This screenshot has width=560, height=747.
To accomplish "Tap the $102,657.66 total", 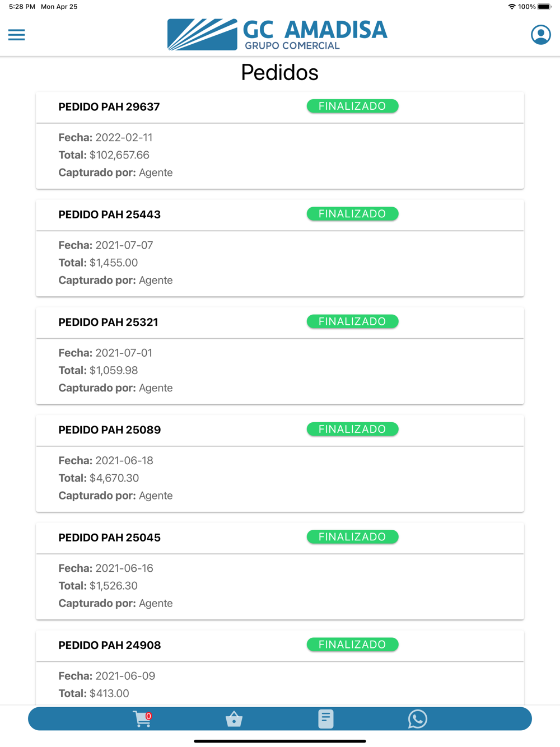I will point(119,155).
